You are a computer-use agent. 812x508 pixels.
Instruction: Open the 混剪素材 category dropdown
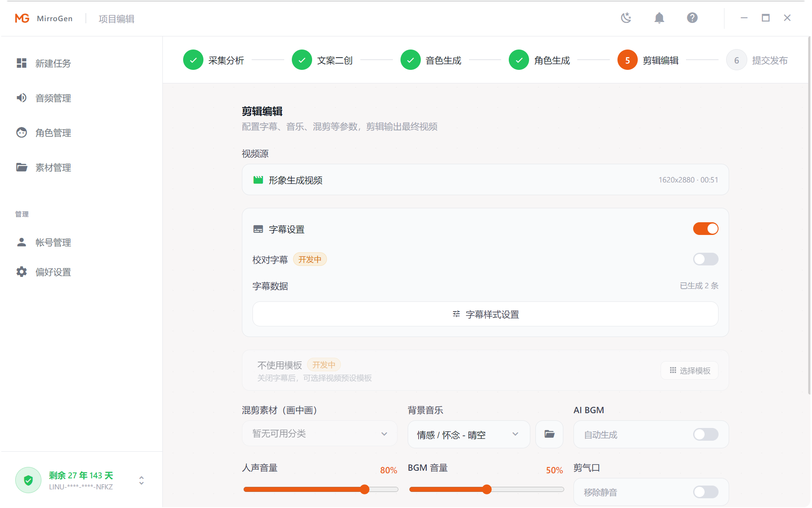coord(319,433)
